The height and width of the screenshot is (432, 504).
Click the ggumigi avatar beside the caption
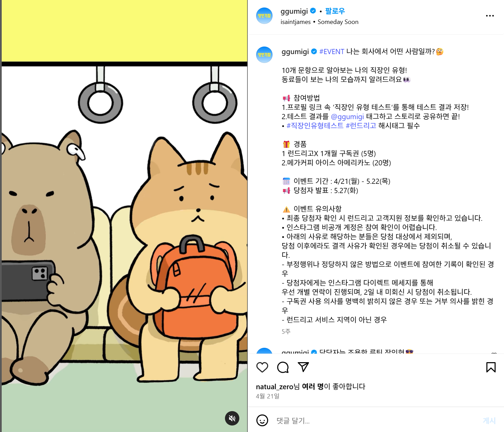[264, 55]
